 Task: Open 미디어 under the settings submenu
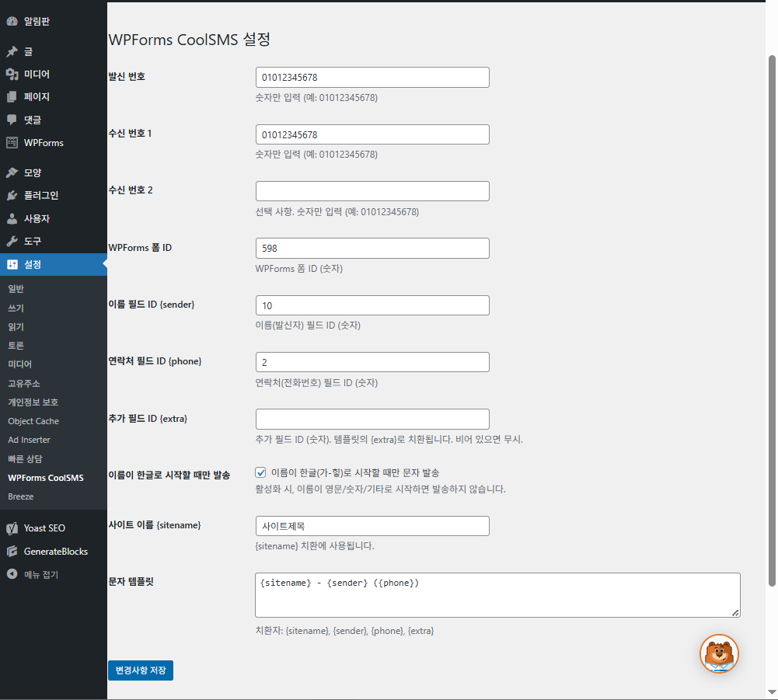(x=20, y=364)
